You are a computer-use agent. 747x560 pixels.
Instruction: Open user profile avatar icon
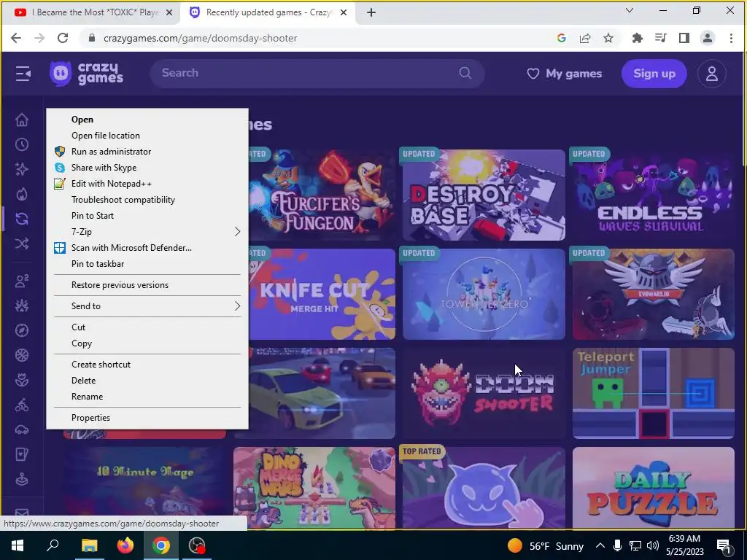coord(712,74)
